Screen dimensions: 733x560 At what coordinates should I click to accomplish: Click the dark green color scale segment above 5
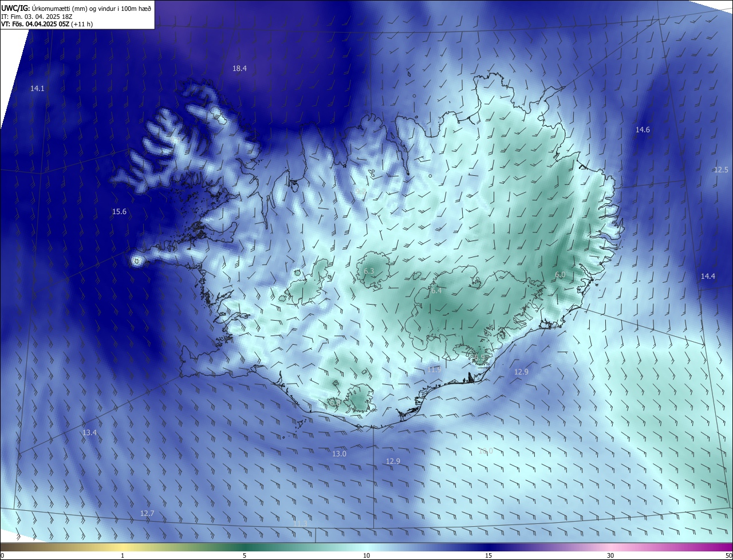(x=245, y=547)
